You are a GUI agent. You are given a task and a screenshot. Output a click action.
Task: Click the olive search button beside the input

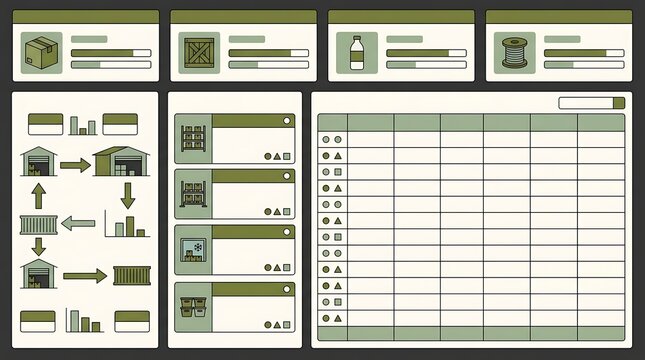point(619,103)
